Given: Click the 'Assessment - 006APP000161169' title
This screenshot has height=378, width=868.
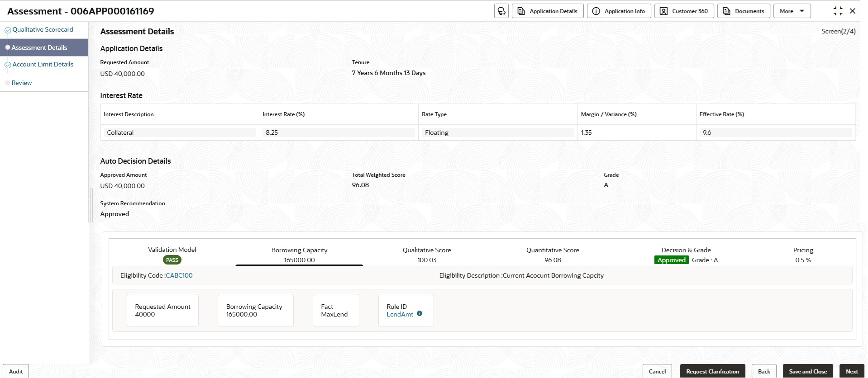Looking at the screenshot, I should [81, 11].
